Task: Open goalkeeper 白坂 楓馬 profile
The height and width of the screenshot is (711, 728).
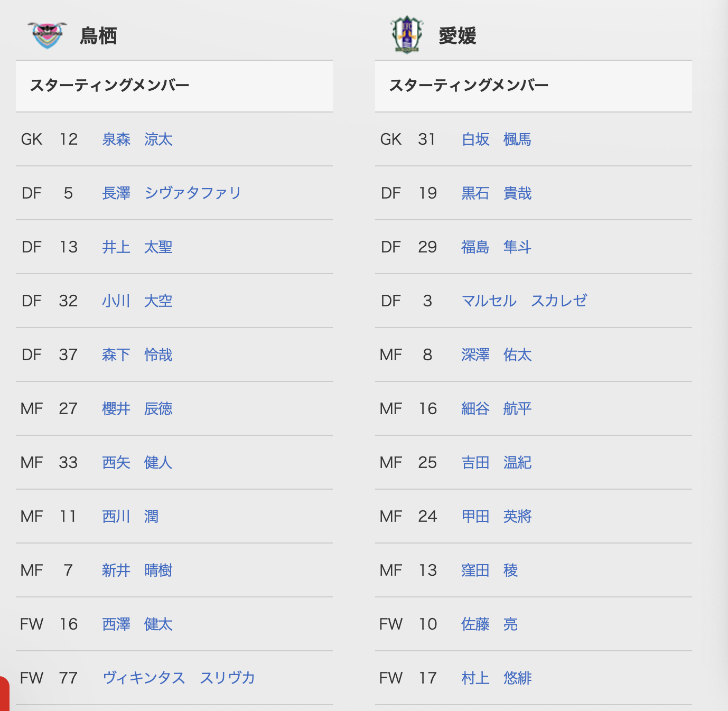Action: click(x=497, y=139)
